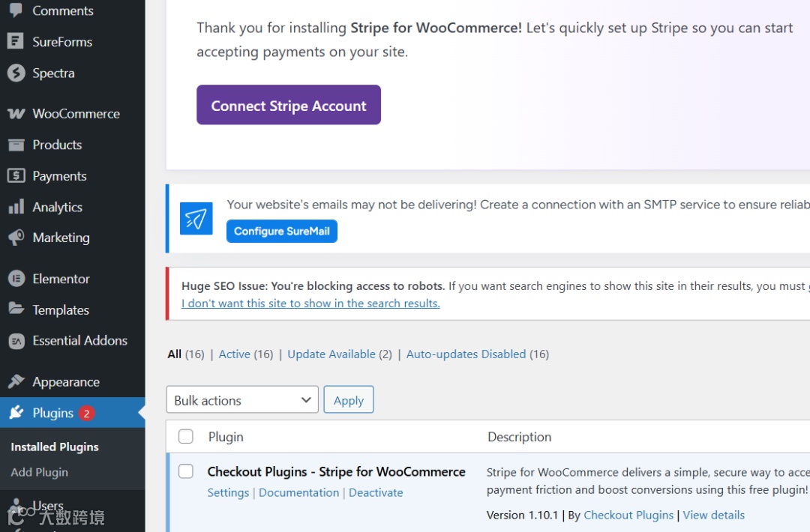The image size is (810, 532).
Task: Click the red Plugins update count badge
Action: (x=86, y=414)
